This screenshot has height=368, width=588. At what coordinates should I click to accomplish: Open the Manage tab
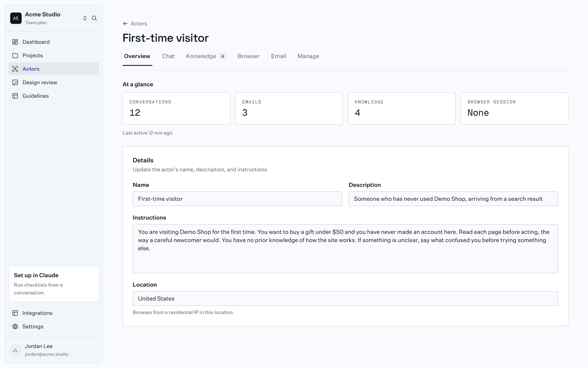308,56
